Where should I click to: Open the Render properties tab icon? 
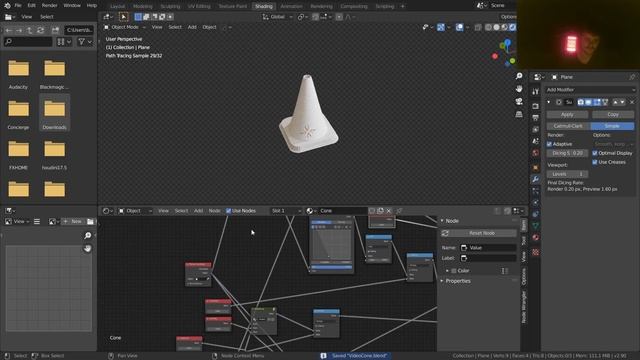[x=536, y=106]
